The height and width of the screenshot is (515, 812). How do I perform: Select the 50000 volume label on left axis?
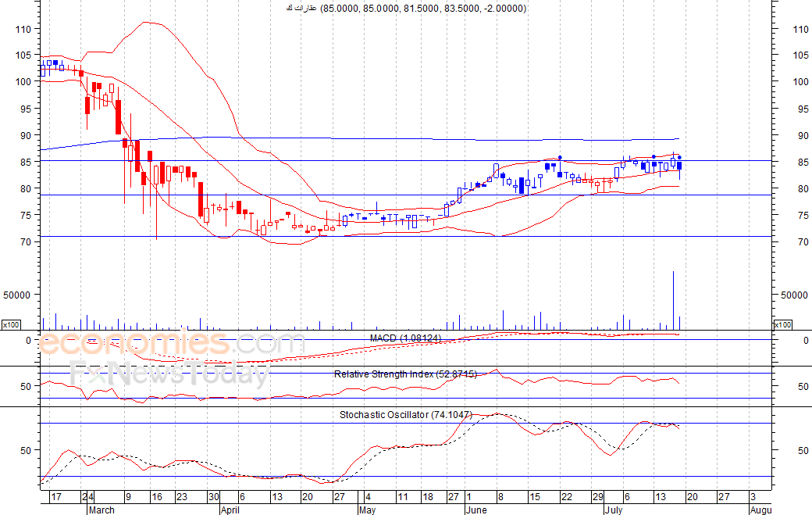(17, 295)
